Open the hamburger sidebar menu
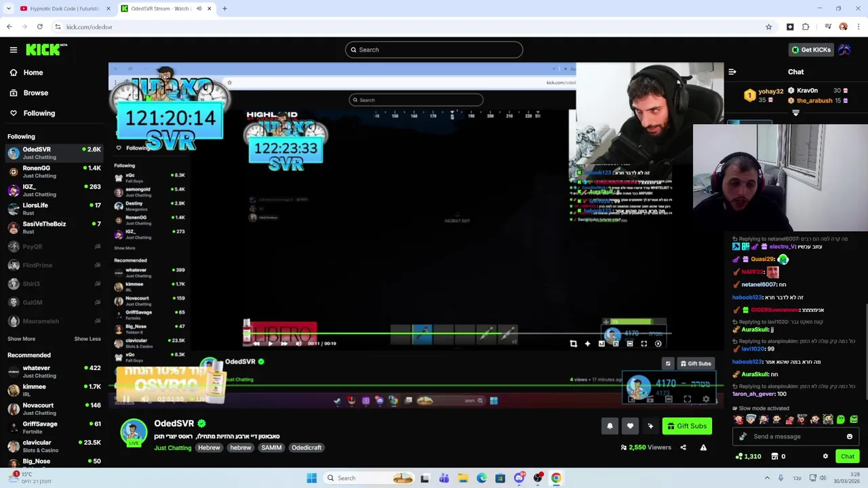This screenshot has height=488, width=868. tap(14, 49)
